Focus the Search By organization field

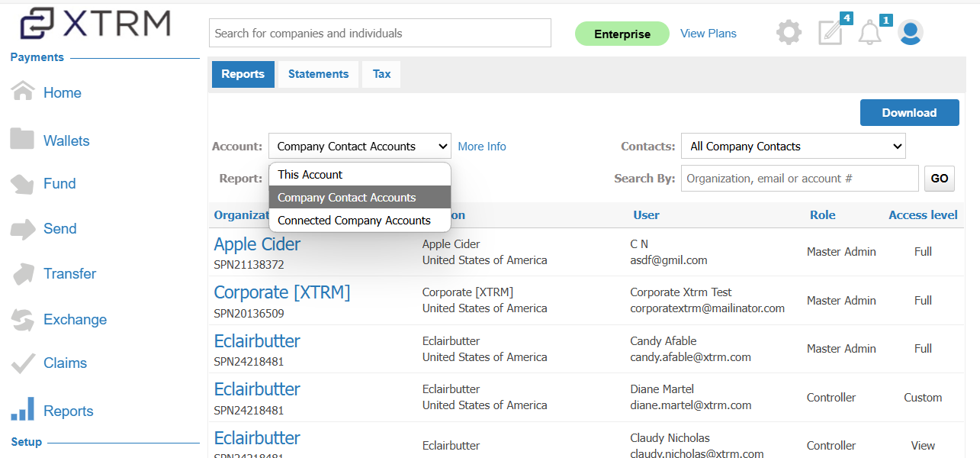(800, 178)
